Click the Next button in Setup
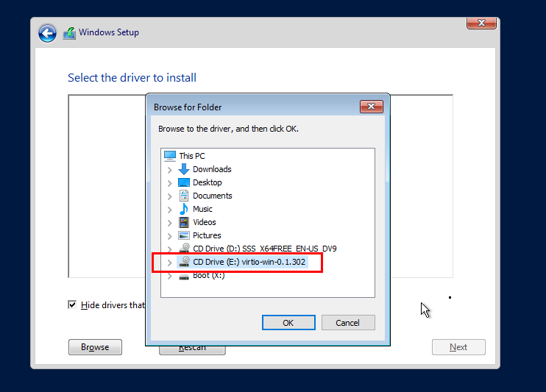546x392 pixels. coord(458,347)
